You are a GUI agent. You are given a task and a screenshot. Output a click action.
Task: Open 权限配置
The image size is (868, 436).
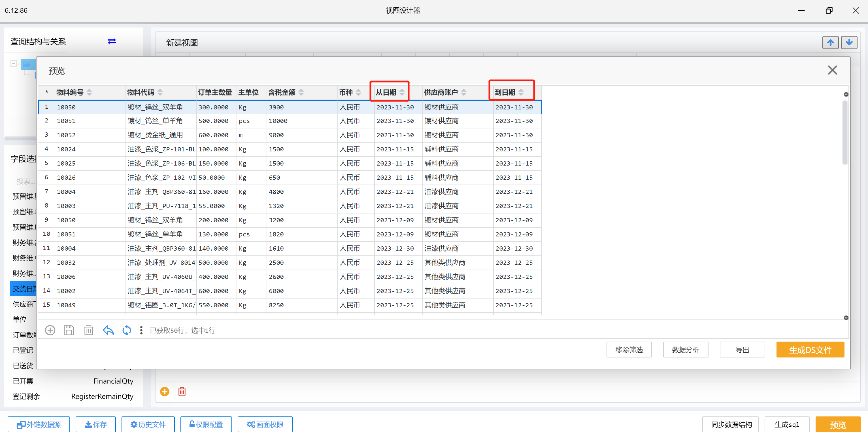coord(206,424)
